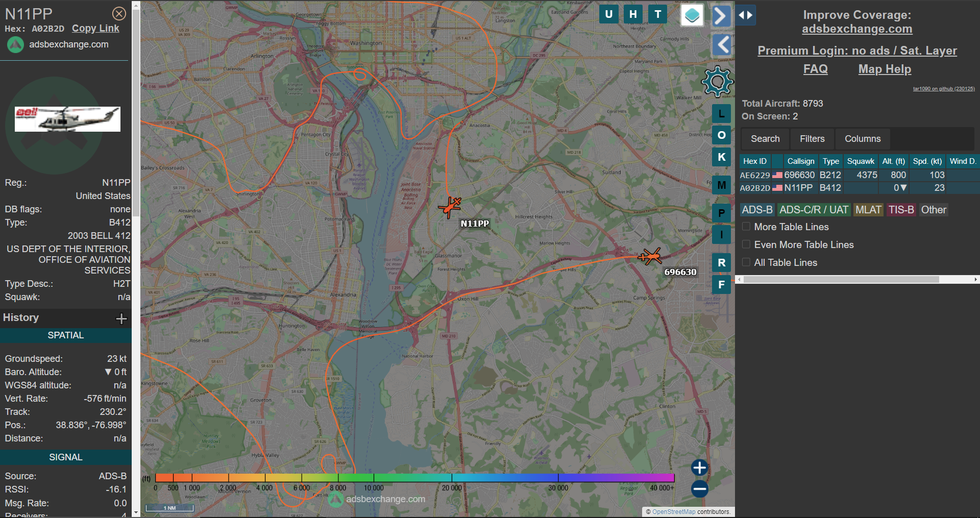
Task: Click the Bell 412 aircraft photo thumbnail
Action: coord(67,119)
